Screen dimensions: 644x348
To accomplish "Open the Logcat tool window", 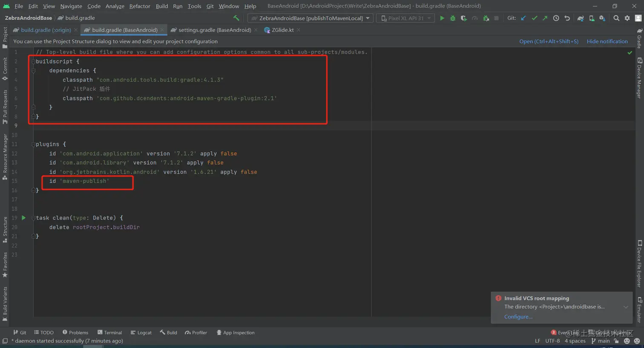I will pos(141,333).
